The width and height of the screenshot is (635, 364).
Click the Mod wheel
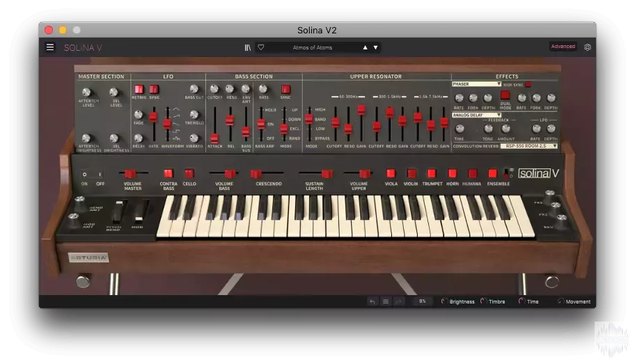coord(139,212)
